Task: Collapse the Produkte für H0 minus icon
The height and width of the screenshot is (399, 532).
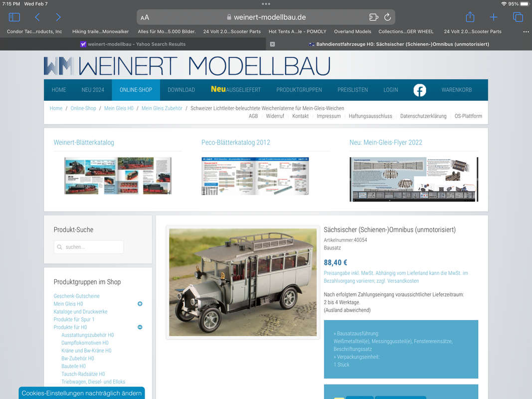Action: click(140, 327)
